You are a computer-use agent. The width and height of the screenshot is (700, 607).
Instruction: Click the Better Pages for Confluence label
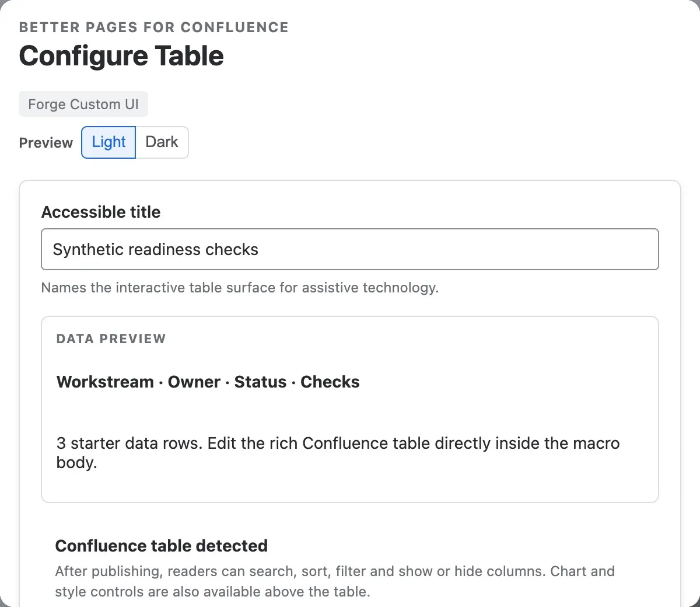pos(154,27)
